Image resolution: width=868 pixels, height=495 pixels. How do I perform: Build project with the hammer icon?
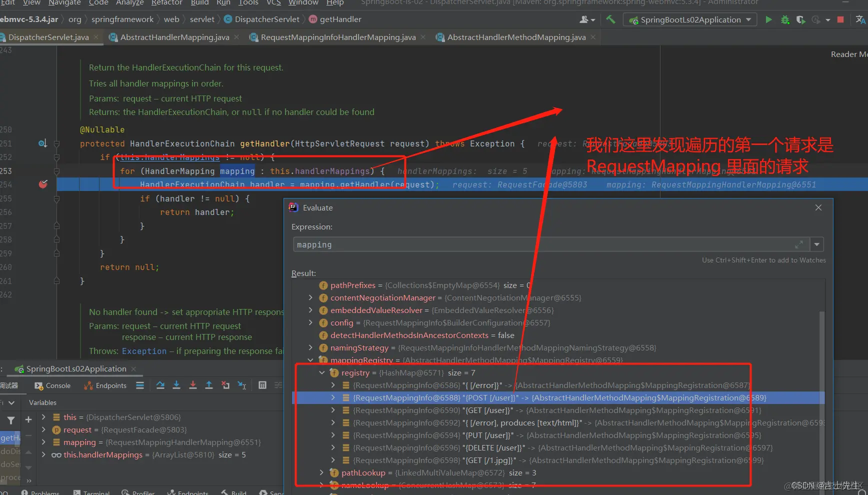pyautogui.click(x=610, y=19)
